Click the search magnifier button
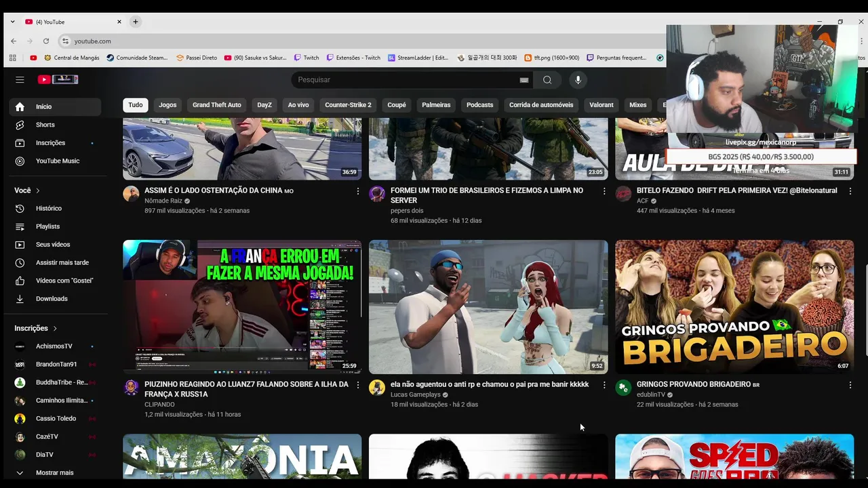Image resolution: width=868 pixels, height=488 pixels. pyautogui.click(x=547, y=80)
